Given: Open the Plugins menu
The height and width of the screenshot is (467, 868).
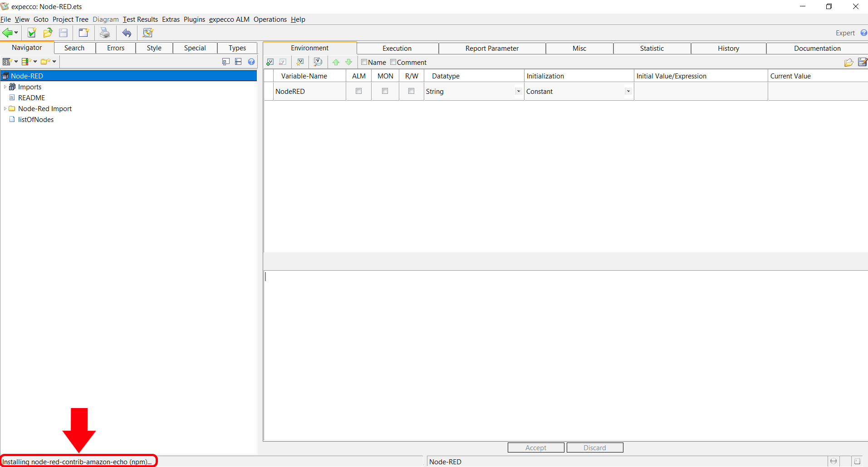Looking at the screenshot, I should (x=194, y=19).
